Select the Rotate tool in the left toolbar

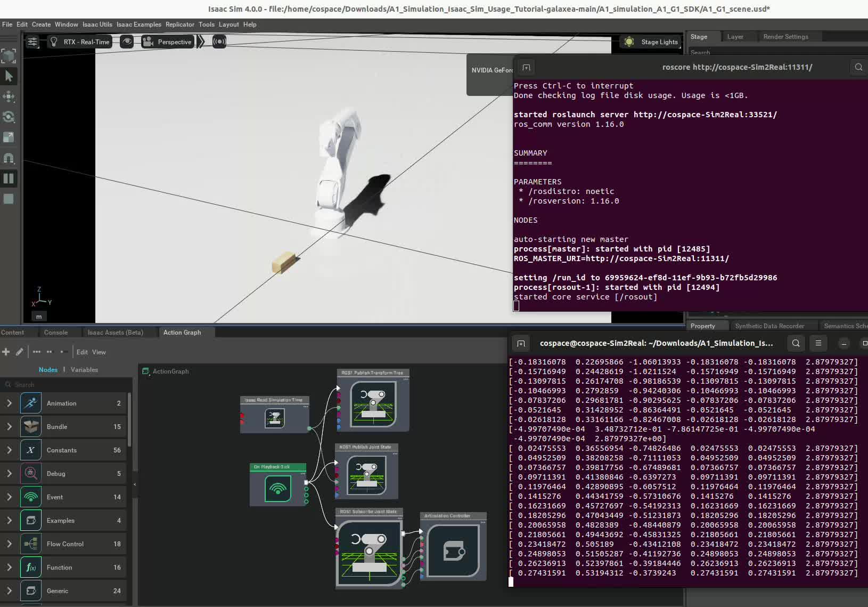pyautogui.click(x=9, y=117)
